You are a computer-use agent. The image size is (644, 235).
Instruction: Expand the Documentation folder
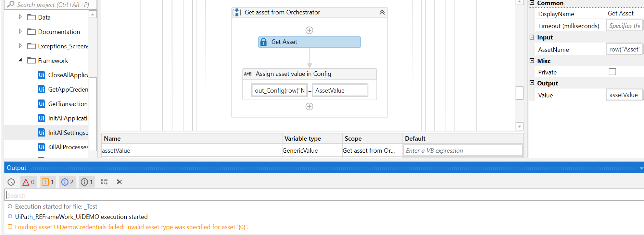20,31
